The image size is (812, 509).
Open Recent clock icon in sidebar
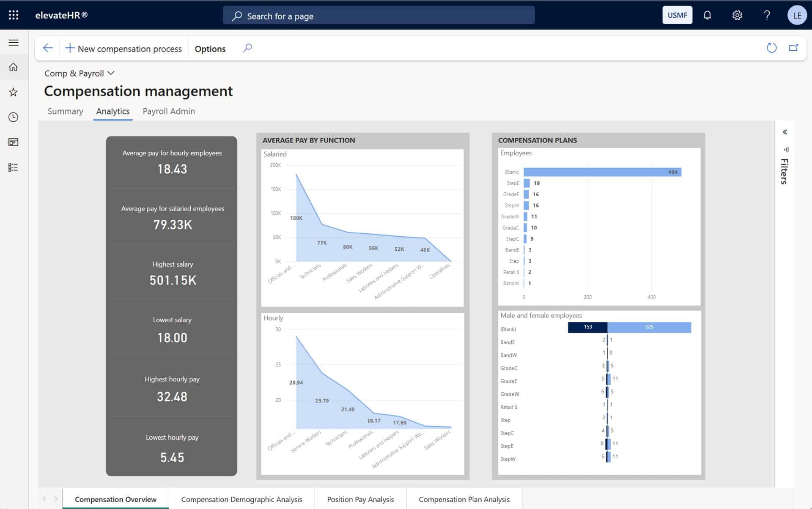[x=14, y=117]
